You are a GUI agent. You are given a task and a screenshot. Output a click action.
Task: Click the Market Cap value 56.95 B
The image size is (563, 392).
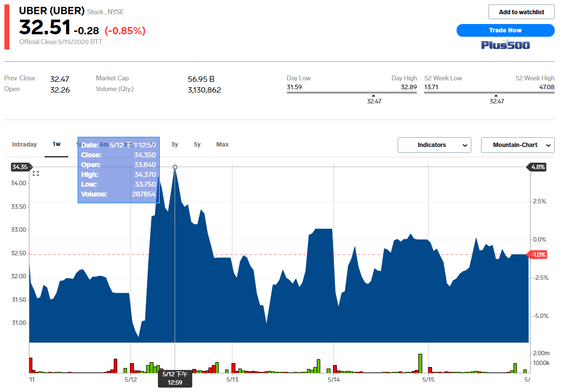pos(201,79)
